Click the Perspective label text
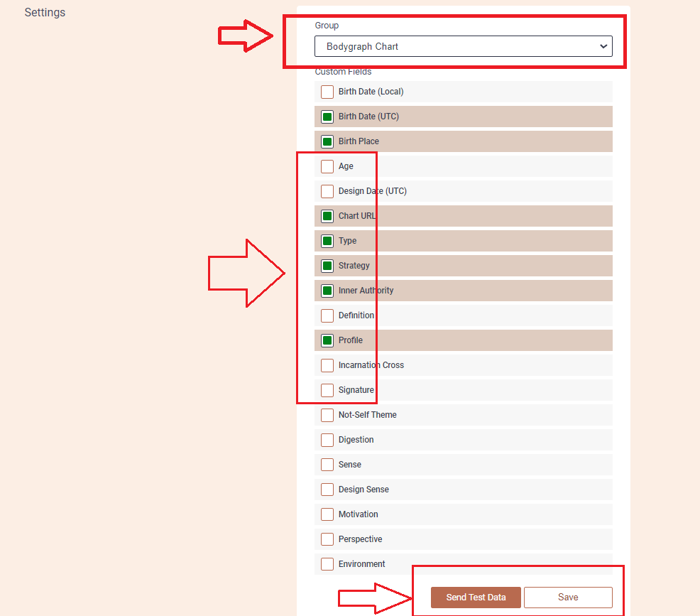This screenshot has height=616, width=700. pyautogui.click(x=360, y=539)
